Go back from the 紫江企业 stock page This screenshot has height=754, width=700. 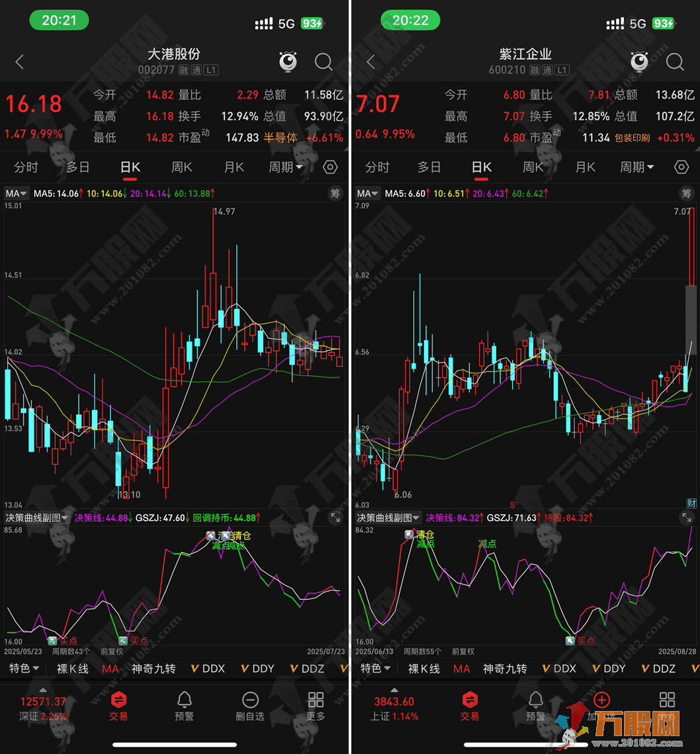coord(371,62)
